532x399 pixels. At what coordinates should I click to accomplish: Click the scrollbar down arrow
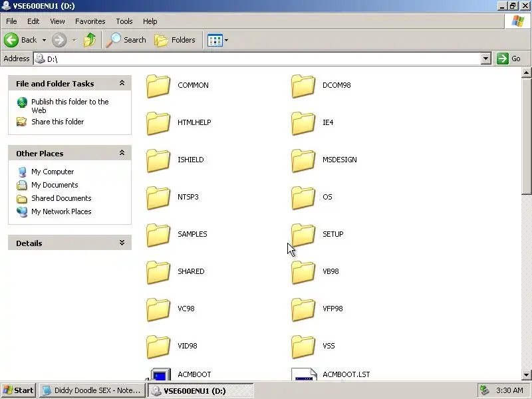click(526, 375)
